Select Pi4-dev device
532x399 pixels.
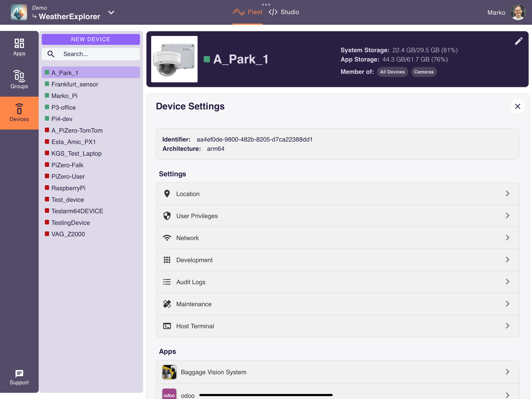click(91, 119)
